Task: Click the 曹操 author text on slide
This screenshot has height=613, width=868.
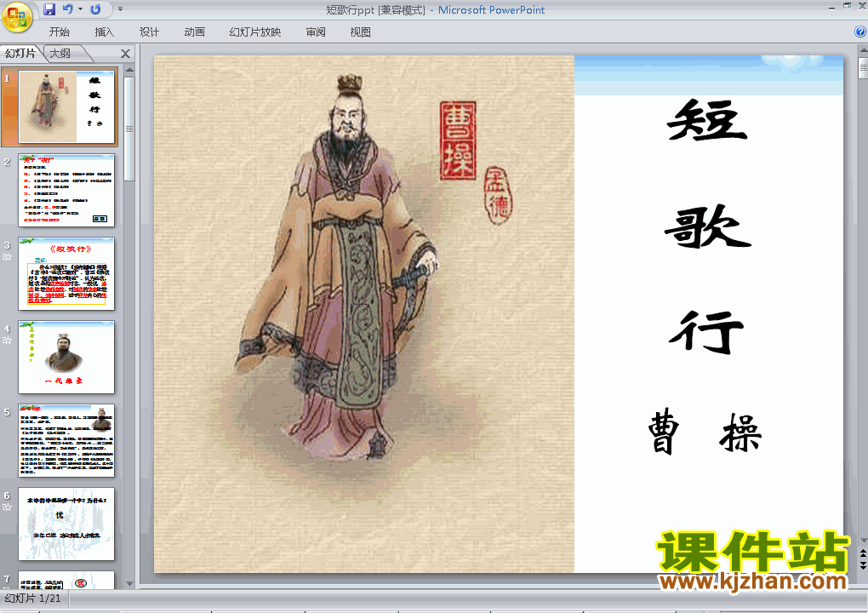Action: click(705, 432)
